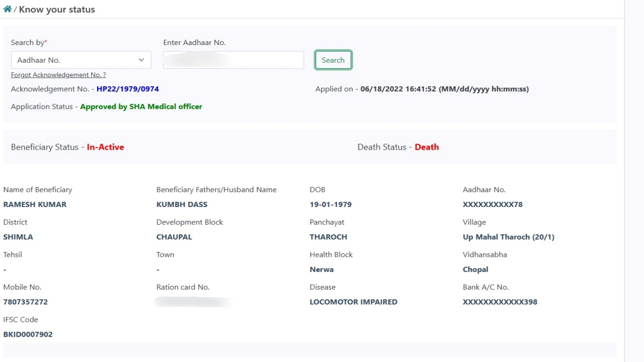Click the IFSC code BKID0007902
The height and width of the screenshot is (362, 644).
click(28, 334)
